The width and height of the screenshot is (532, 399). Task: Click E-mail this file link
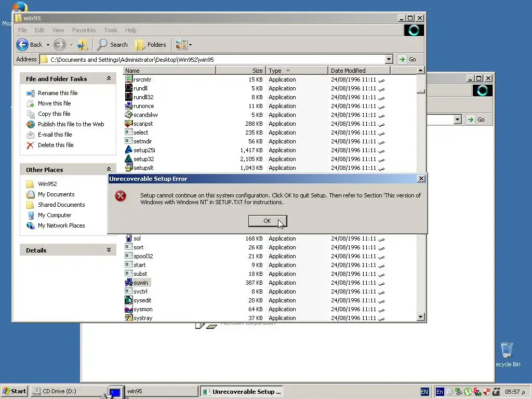tap(55, 135)
